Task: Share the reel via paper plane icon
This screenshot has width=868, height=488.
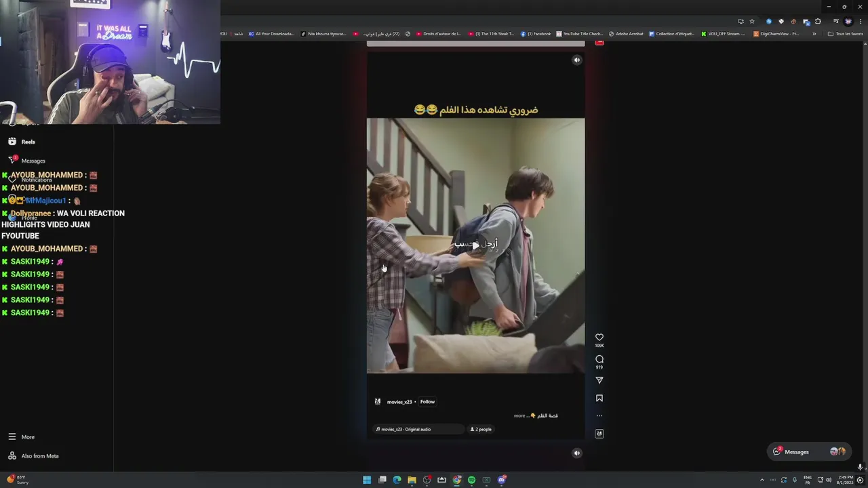Action: click(599, 380)
